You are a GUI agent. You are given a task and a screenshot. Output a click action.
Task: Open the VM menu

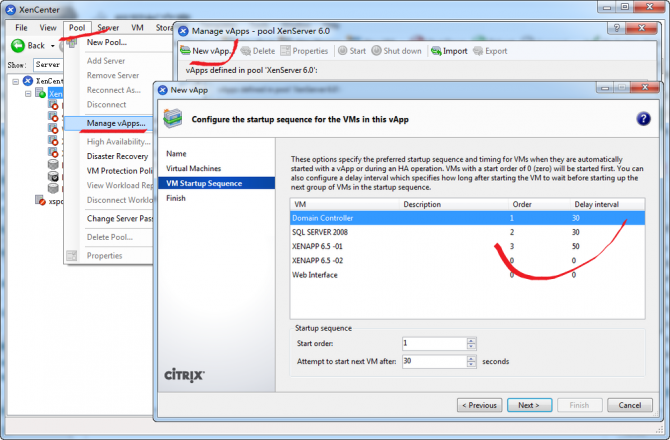[137, 28]
